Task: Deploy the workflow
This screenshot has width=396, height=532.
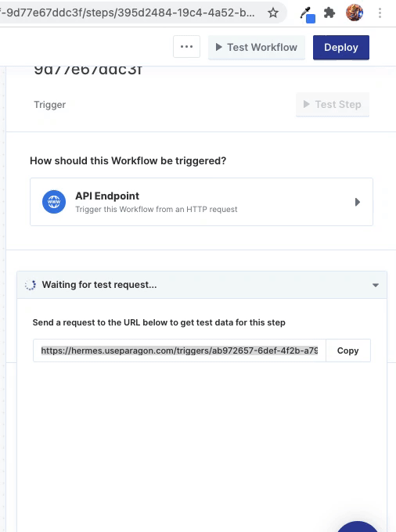Action: [x=341, y=47]
